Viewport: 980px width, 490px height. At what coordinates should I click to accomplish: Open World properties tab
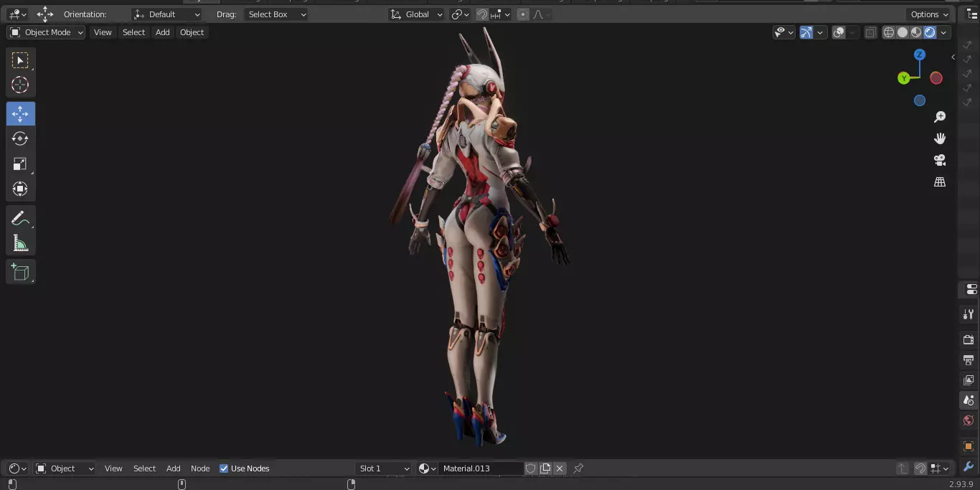coord(969,420)
